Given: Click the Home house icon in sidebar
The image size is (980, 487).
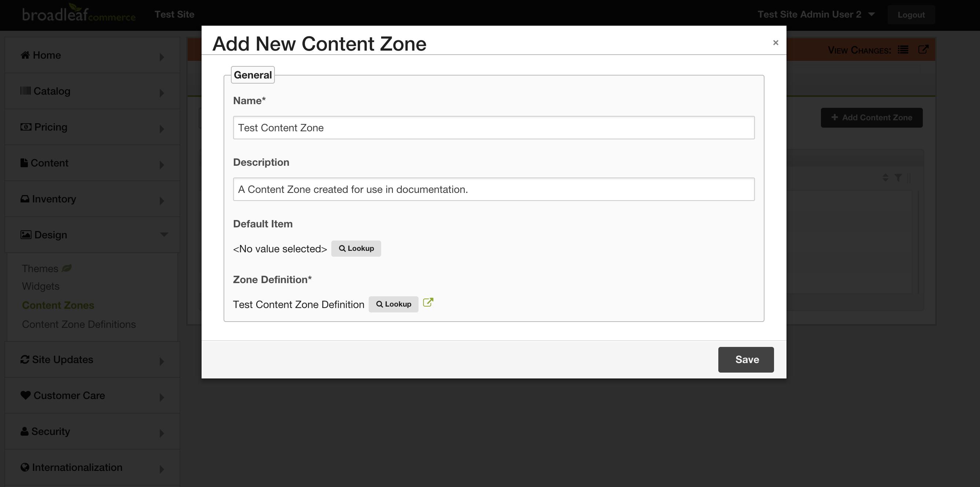Looking at the screenshot, I should coord(25,55).
